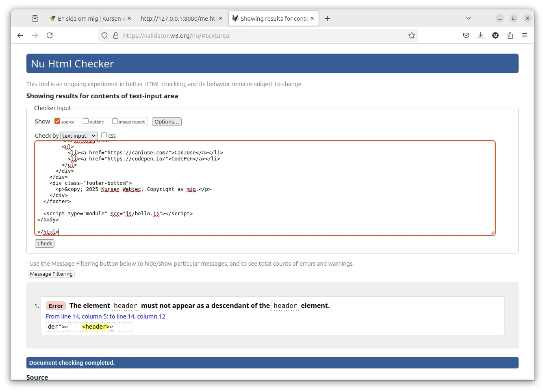Expand the Message Filtering panel

[51, 274]
